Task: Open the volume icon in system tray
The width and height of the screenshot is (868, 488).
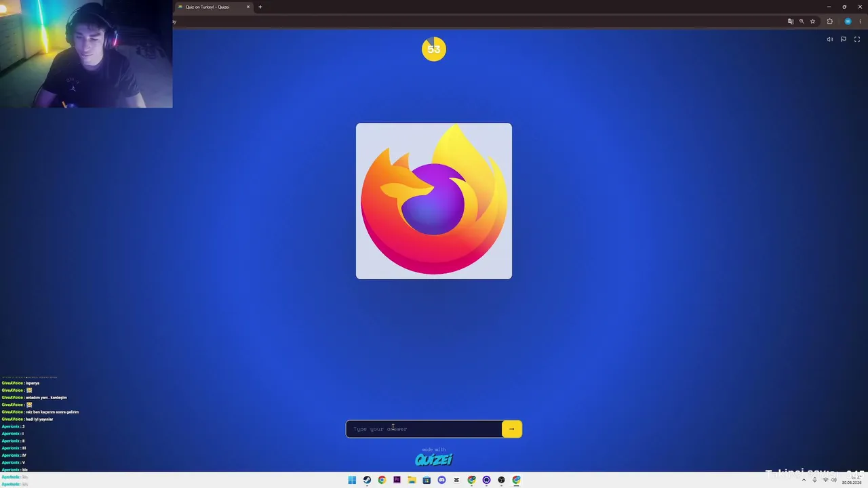Action: tap(833, 480)
